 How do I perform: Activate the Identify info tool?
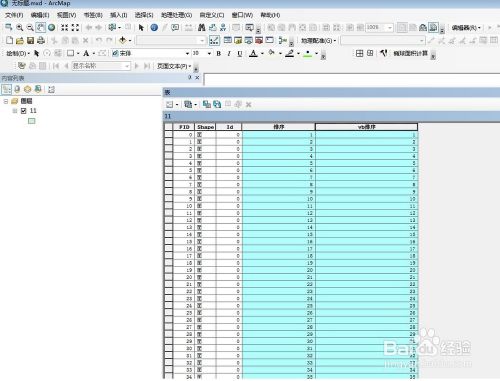click(154, 28)
